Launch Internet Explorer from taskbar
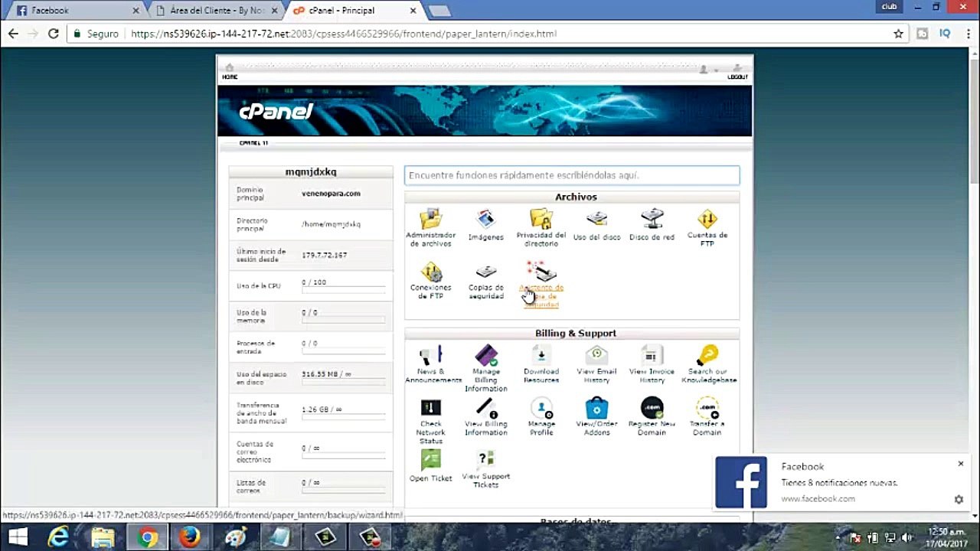Viewport: 980px width, 551px height. (x=59, y=537)
